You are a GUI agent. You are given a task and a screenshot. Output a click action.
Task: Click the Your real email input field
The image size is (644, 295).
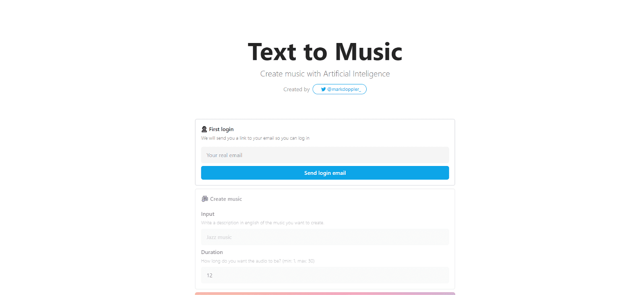(325, 155)
